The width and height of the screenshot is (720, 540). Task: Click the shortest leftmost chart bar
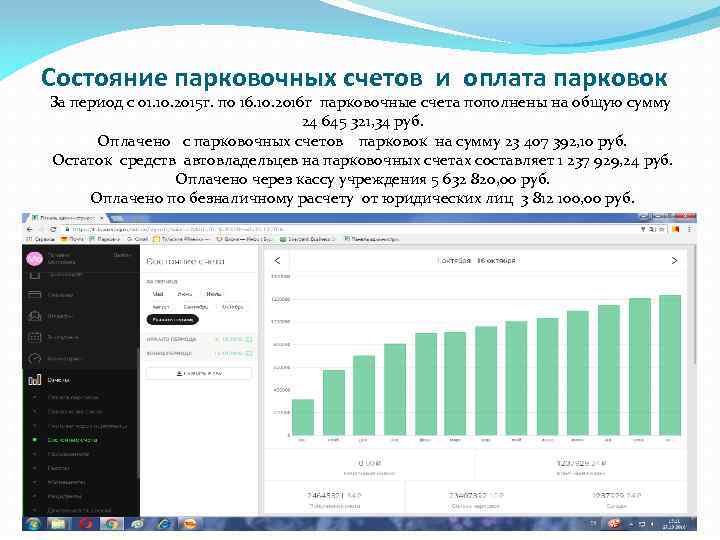(x=303, y=417)
